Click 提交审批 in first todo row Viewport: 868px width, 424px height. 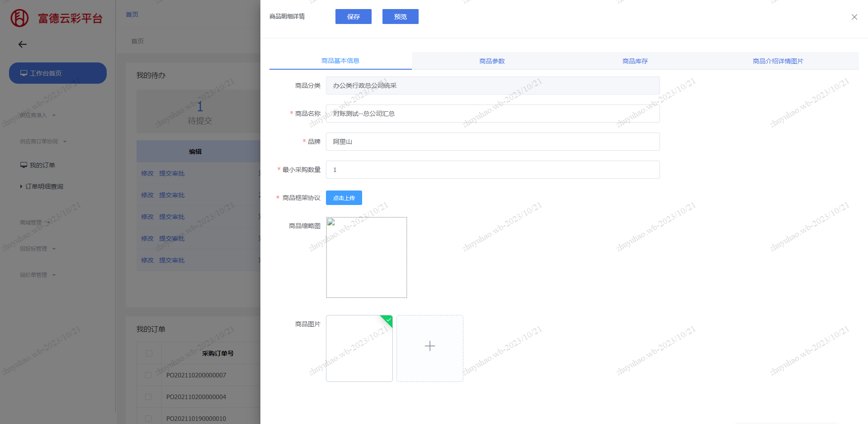pyautogui.click(x=172, y=173)
